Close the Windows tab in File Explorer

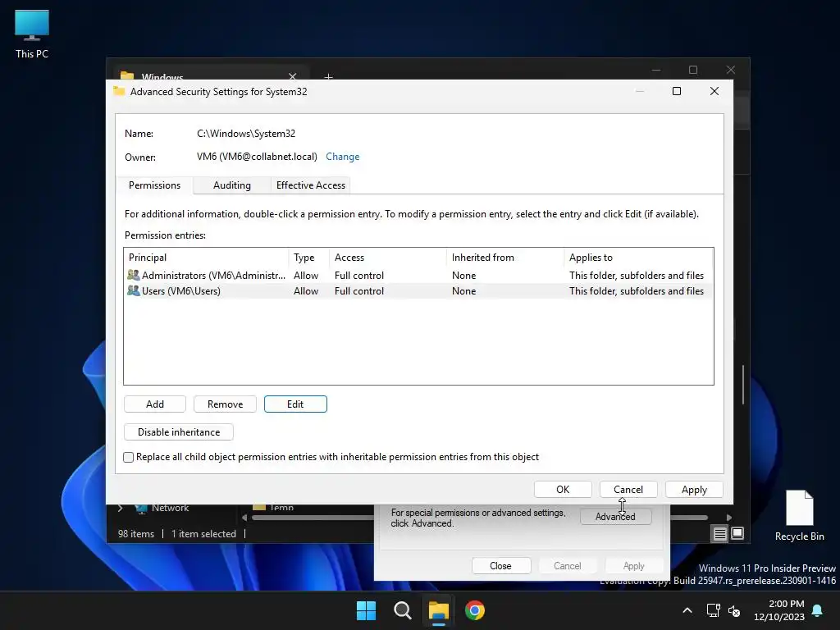point(293,76)
